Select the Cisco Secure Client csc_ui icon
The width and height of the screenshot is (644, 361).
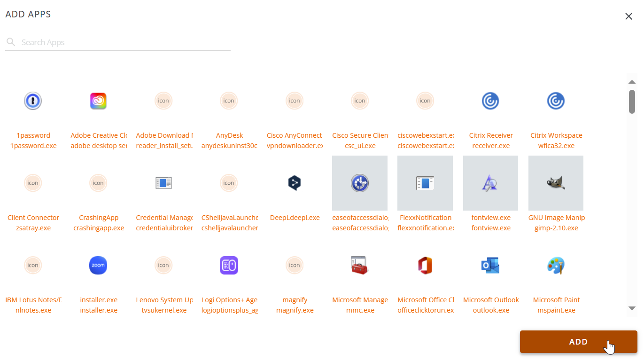360,101
